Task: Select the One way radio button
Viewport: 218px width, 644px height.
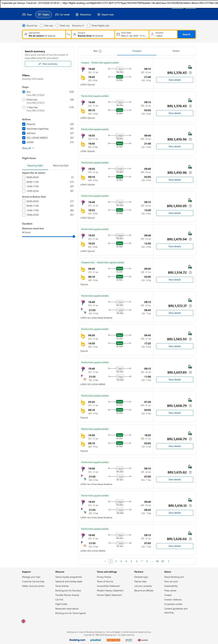Action: point(42,26)
